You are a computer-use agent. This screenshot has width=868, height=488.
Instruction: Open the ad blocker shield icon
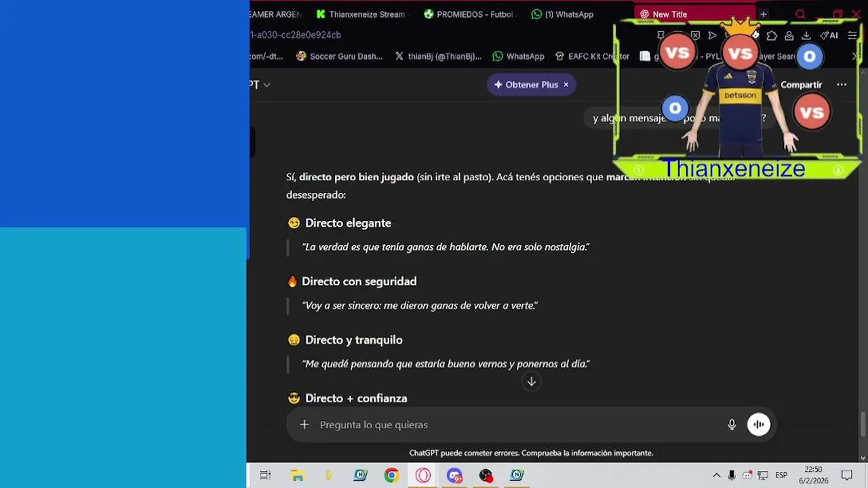695,35
